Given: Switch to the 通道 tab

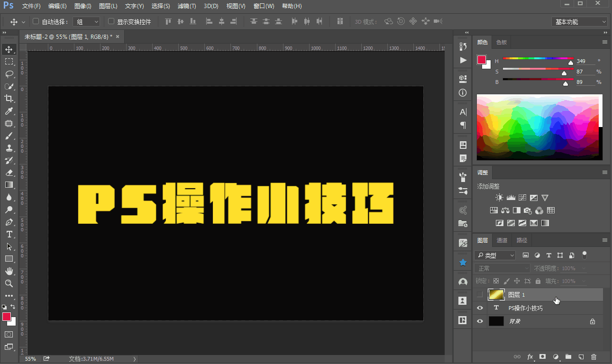Looking at the screenshot, I should 502,240.
